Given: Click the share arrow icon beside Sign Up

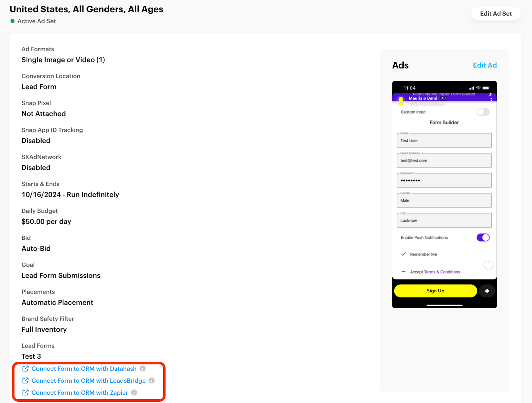Looking at the screenshot, I should (x=487, y=291).
